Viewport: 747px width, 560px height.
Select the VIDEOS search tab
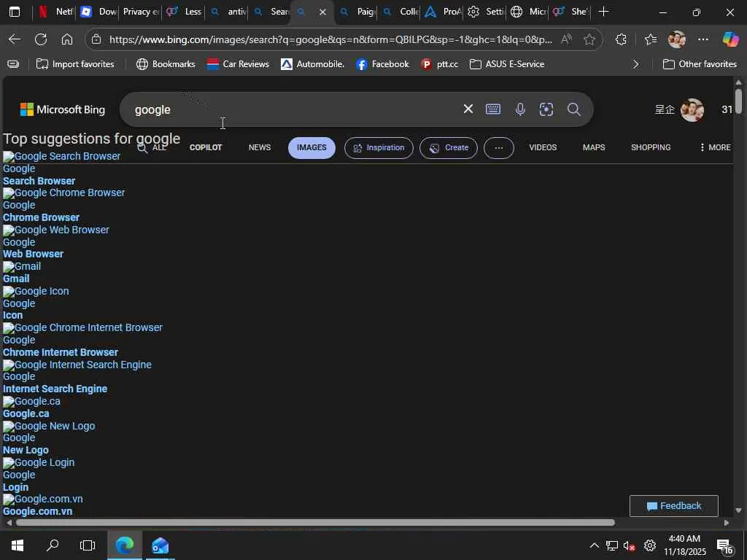pyautogui.click(x=543, y=147)
